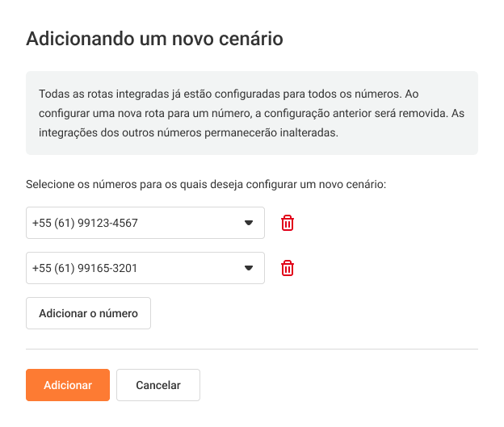The height and width of the screenshot is (427, 504).
Task: Expand the dropdown arrow for 99123-4567
Action: pyautogui.click(x=249, y=223)
